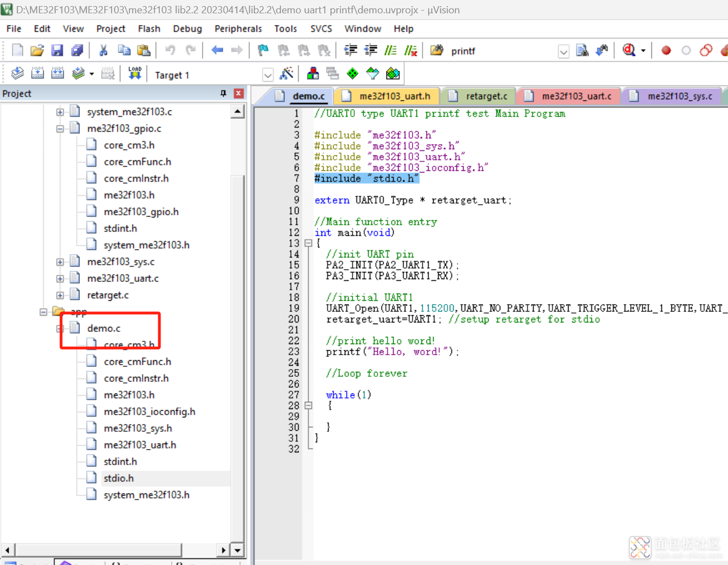Switch to the me32f103_uart.h tab

point(387,96)
